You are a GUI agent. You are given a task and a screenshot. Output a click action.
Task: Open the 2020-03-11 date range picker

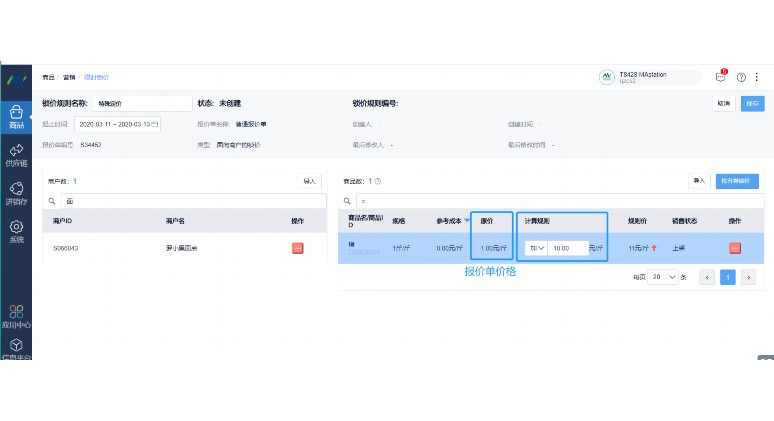pos(117,124)
